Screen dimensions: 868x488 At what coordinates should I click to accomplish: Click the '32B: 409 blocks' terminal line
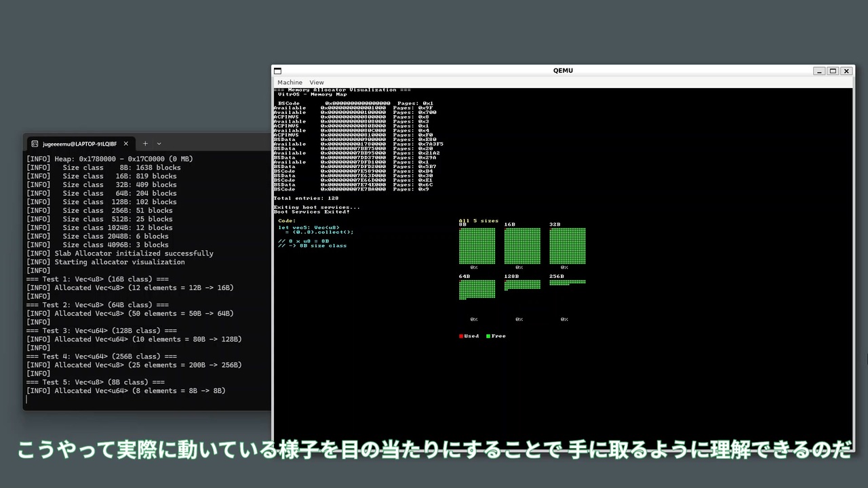tap(102, 185)
